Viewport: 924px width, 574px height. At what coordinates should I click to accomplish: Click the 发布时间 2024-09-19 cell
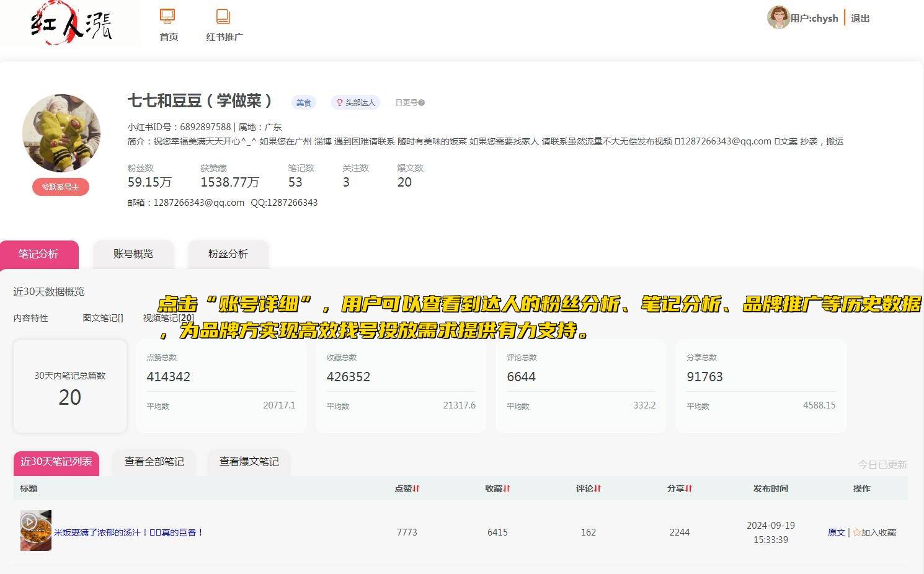click(771, 532)
